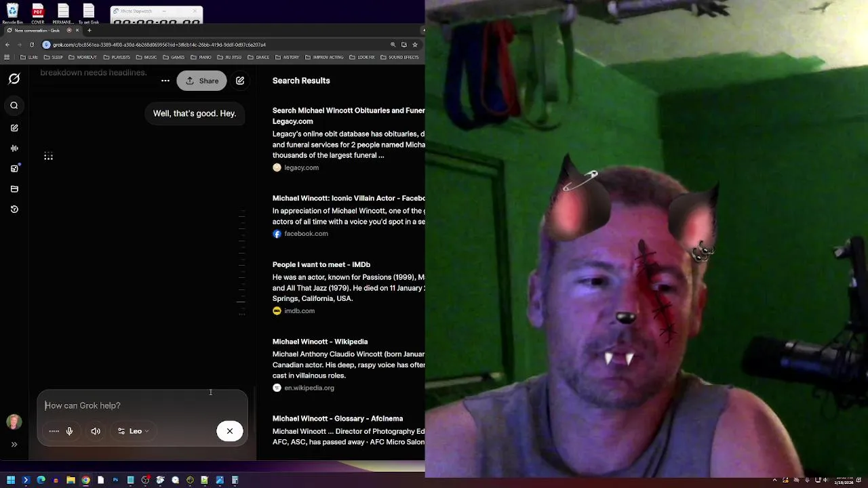
Task: Open the JIU JITSU bookmark folder
Action: tap(231, 58)
